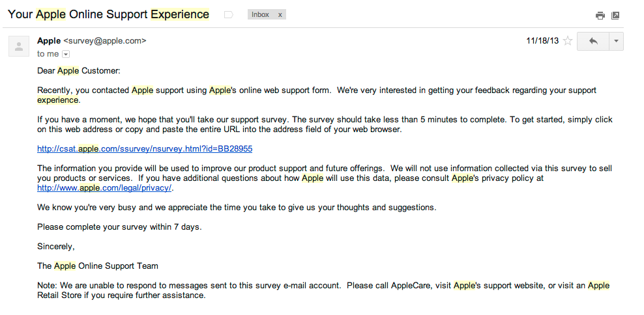Screen dimensions: 644x315
Task: Open the More options dropdown beside reply
Action: [x=616, y=41]
